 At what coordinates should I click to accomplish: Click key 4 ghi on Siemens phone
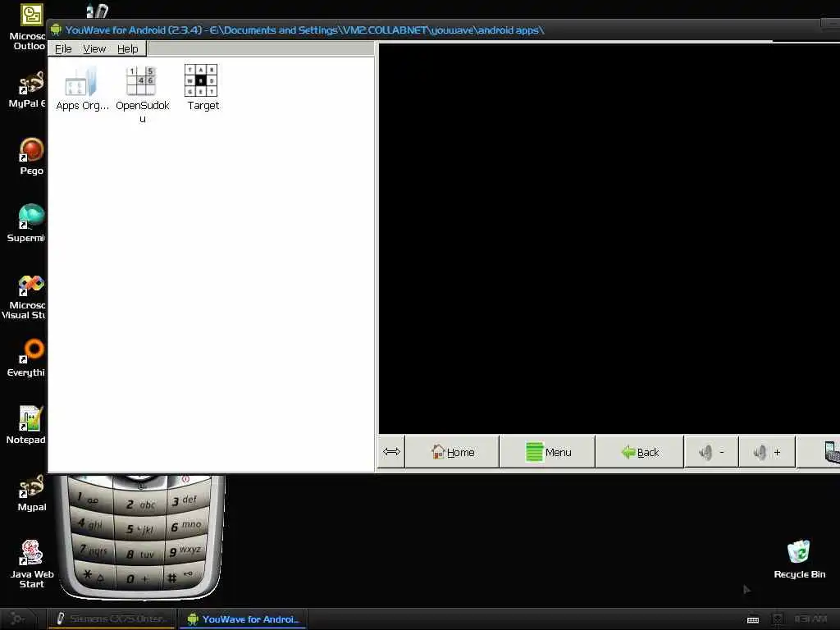91,523
